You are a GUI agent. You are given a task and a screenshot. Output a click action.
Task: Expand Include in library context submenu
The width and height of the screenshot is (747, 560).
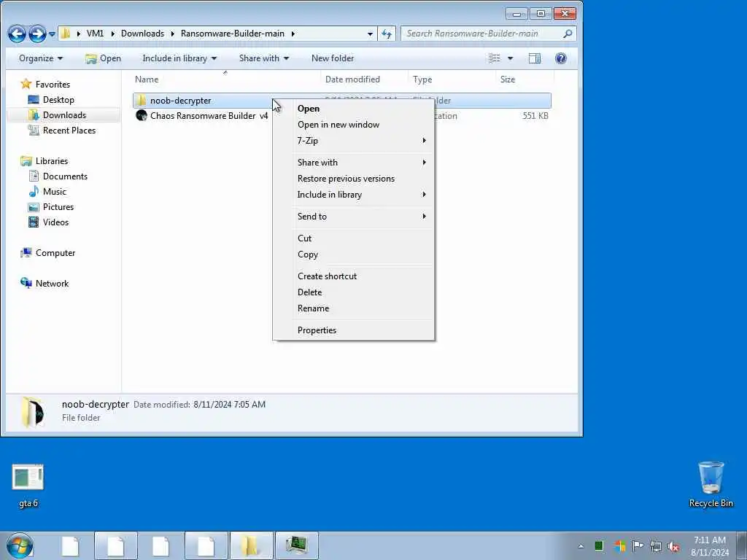[354, 194]
